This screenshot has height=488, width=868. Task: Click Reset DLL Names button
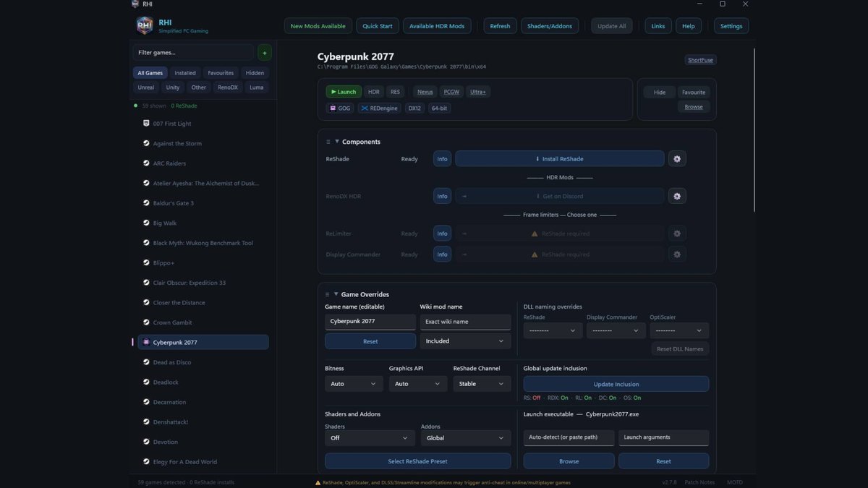pyautogui.click(x=680, y=349)
